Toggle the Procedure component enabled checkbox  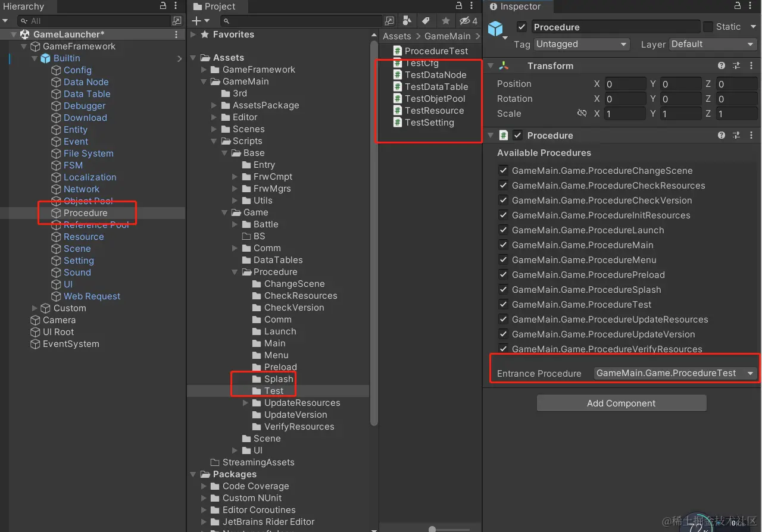518,136
